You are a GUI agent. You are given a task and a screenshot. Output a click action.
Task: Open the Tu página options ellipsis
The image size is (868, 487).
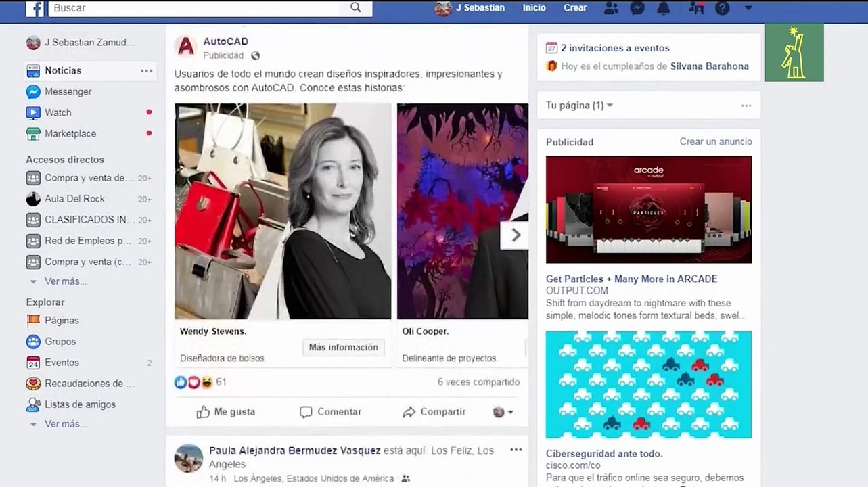(746, 106)
